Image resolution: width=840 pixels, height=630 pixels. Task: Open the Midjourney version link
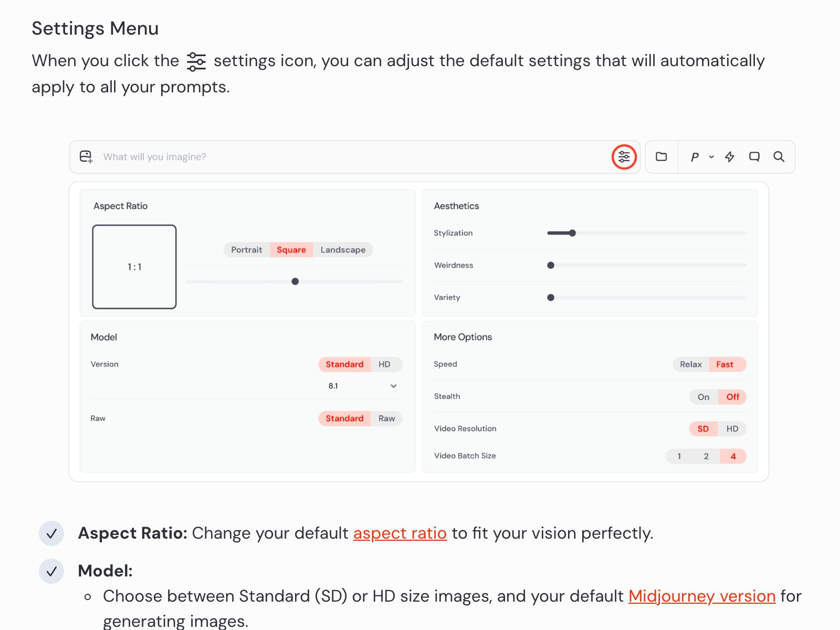pos(702,596)
